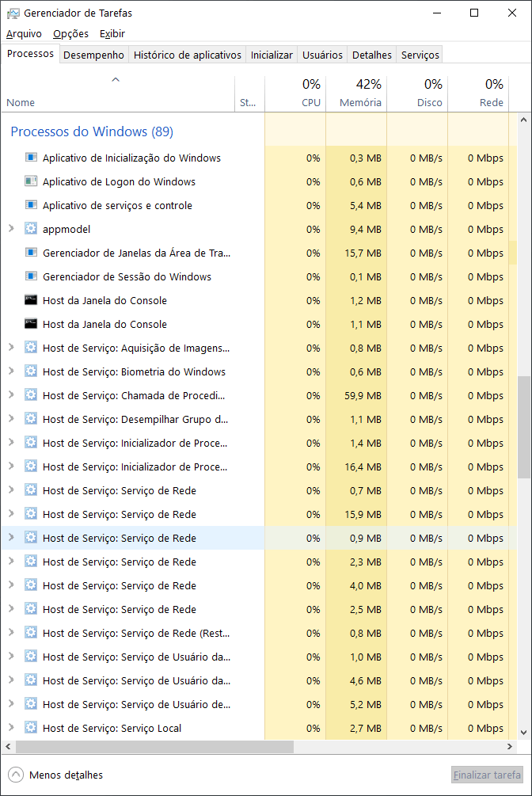Screen dimensions: 532x796
Task: Click the Processos do Windows (89) group header
Action: coord(92,131)
